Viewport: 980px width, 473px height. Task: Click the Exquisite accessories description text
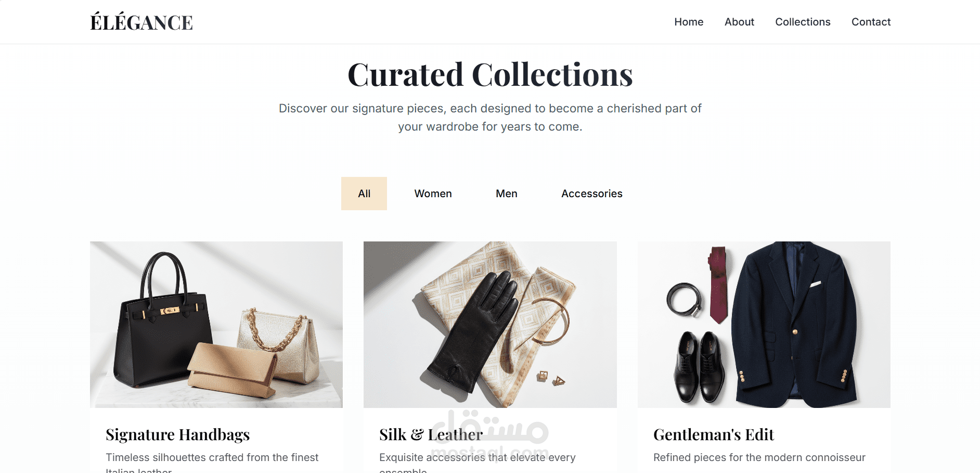(x=478, y=463)
